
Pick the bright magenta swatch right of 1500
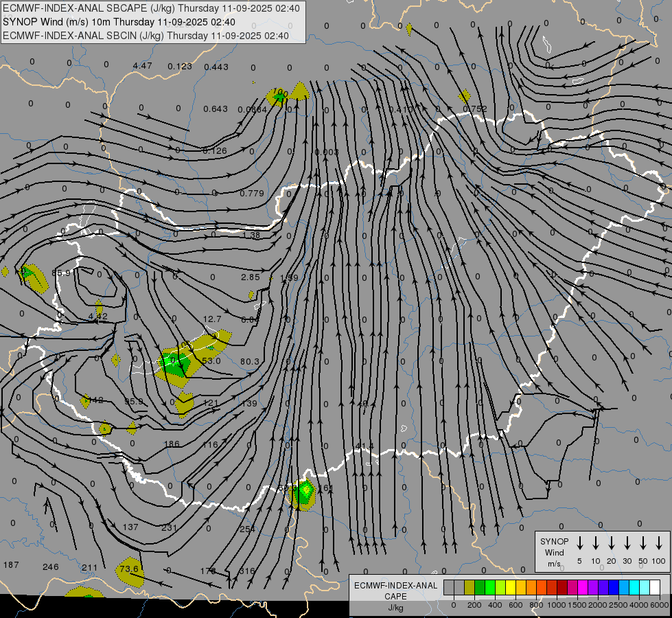583,588
